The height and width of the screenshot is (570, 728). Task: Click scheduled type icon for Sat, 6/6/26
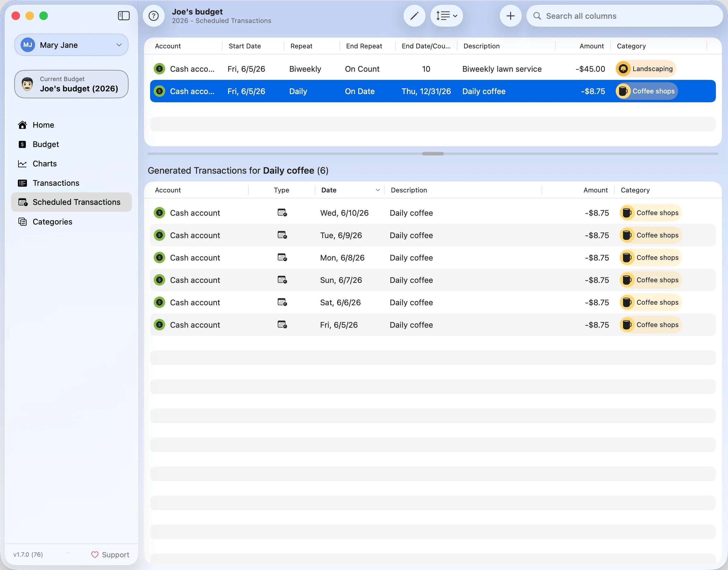(x=282, y=302)
